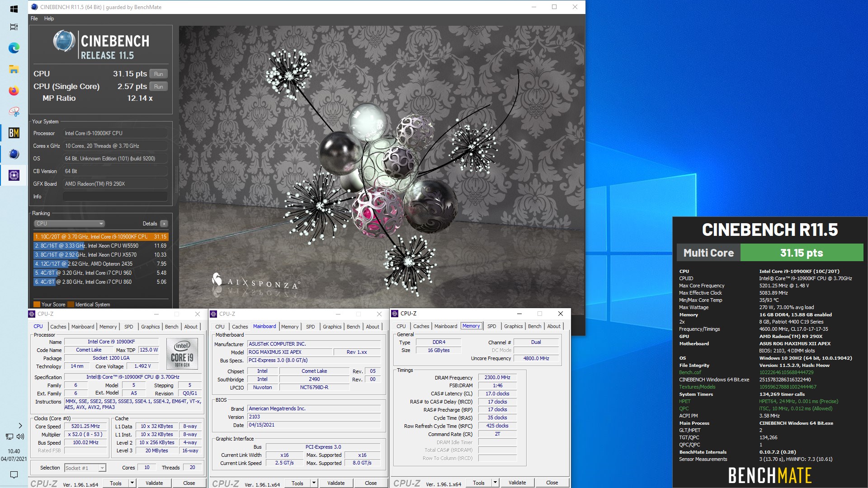Expand ranking Details arrow button

tap(164, 224)
